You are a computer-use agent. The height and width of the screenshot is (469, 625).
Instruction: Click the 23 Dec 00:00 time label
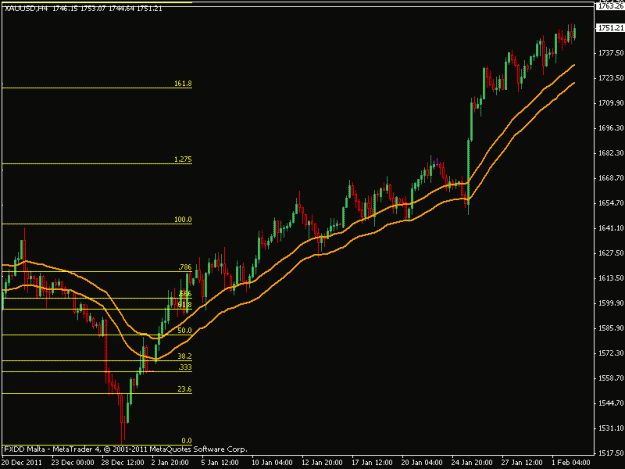pyautogui.click(x=73, y=463)
